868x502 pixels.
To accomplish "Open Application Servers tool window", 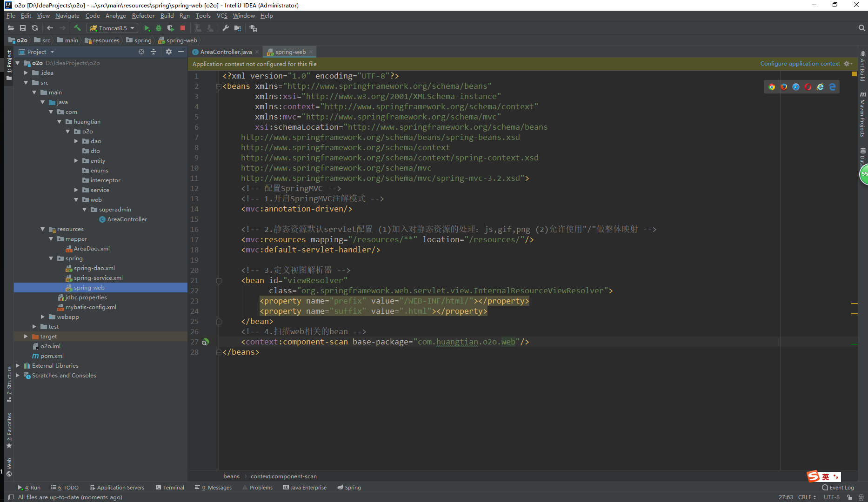I will click(x=117, y=488).
